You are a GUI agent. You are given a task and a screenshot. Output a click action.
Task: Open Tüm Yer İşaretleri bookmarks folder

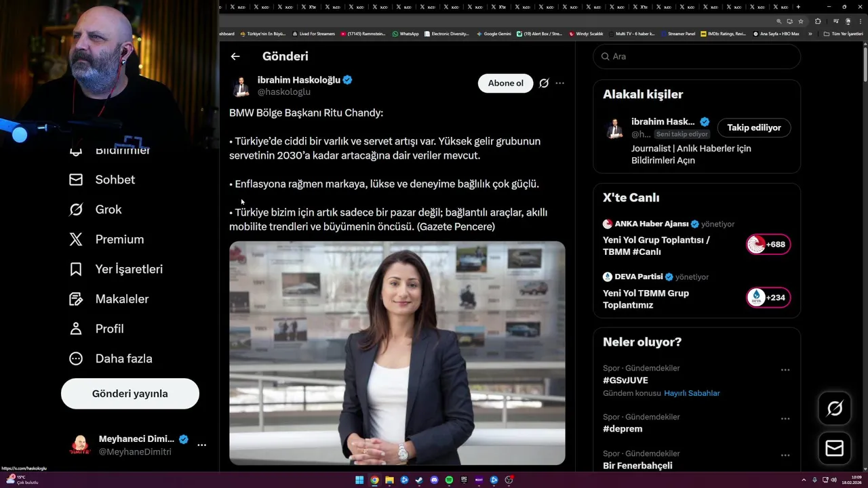point(843,33)
